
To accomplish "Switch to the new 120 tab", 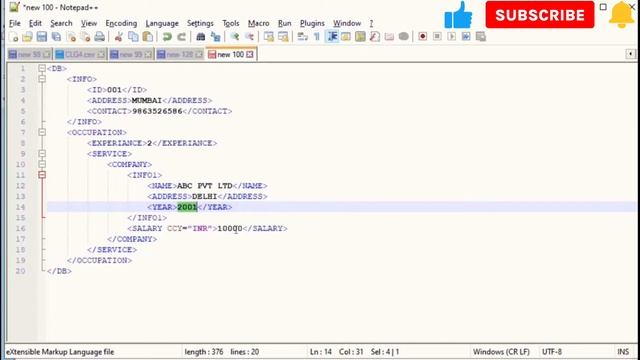I will tap(180, 54).
